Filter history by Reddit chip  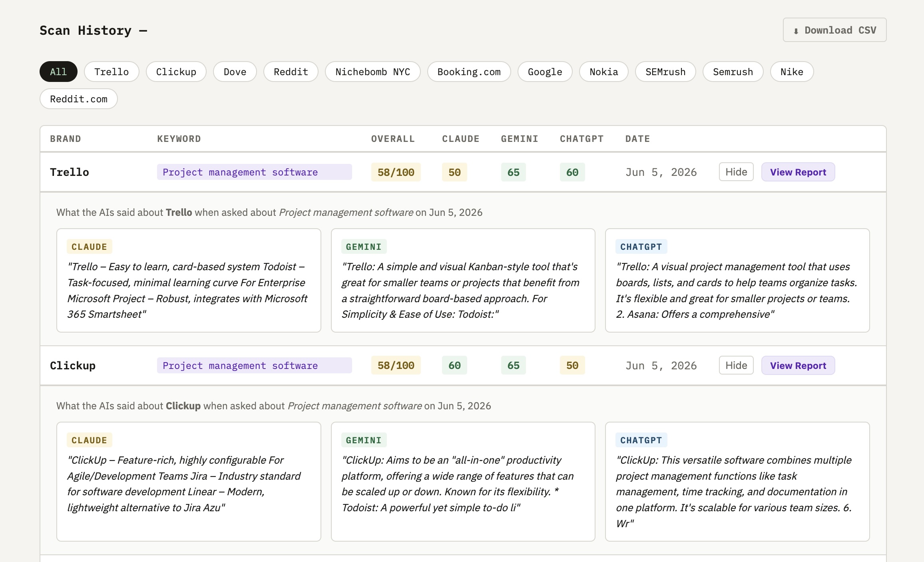point(291,72)
